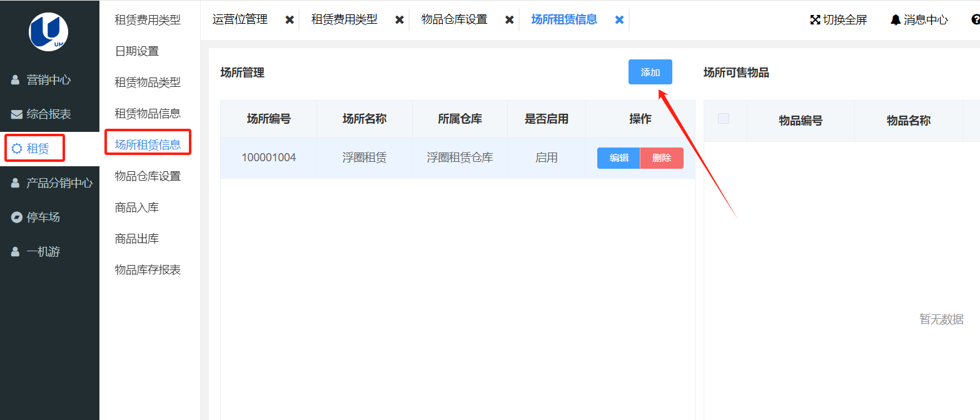Switch to the 运营位管理 tab
The image size is (980, 420).
pos(240,19)
